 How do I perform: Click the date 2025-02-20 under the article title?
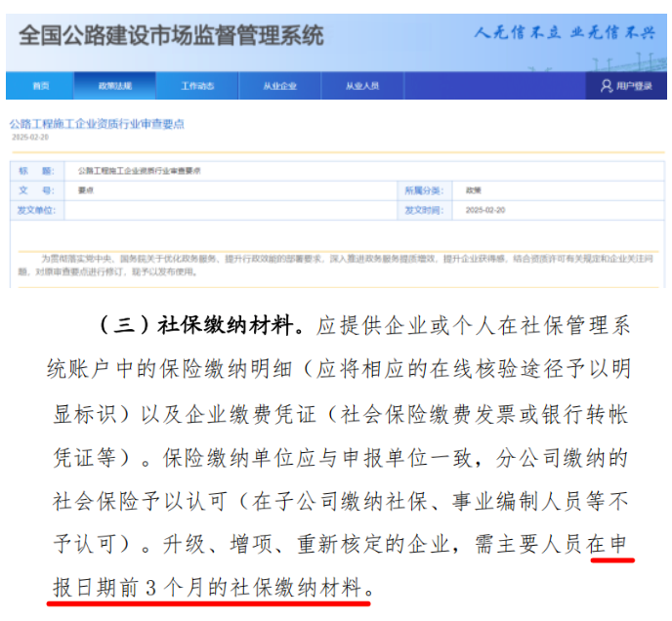point(30,137)
